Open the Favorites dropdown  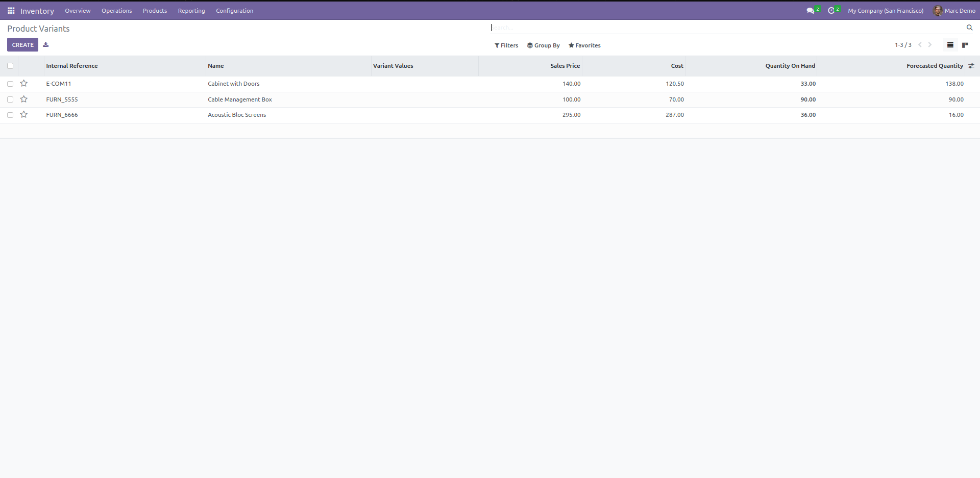coord(584,45)
